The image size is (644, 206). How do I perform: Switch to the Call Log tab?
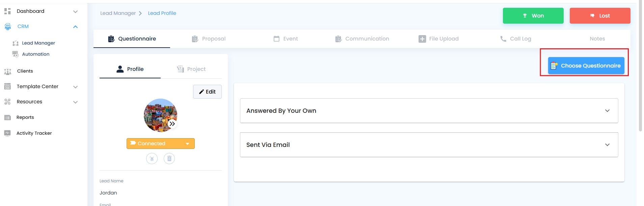coord(515,39)
